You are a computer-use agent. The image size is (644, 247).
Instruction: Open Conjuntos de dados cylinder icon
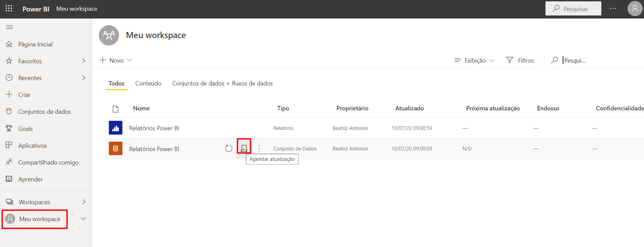(x=9, y=111)
